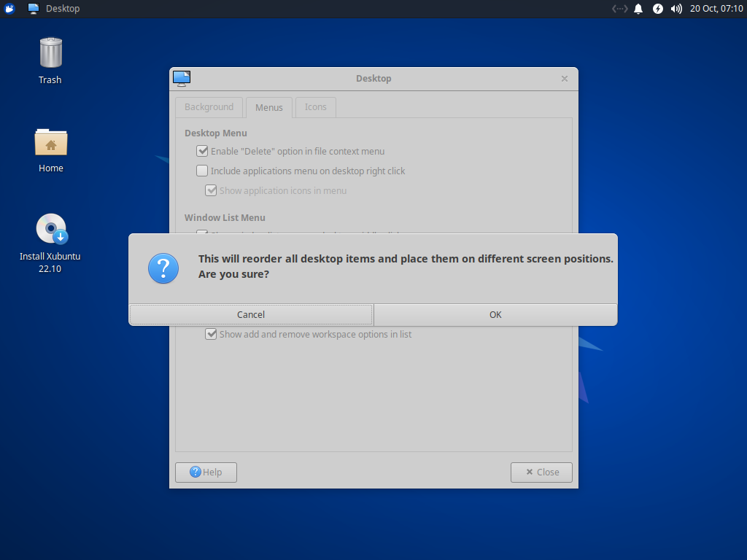Click the network status icon
The height and width of the screenshot is (560, 747).
619,9
